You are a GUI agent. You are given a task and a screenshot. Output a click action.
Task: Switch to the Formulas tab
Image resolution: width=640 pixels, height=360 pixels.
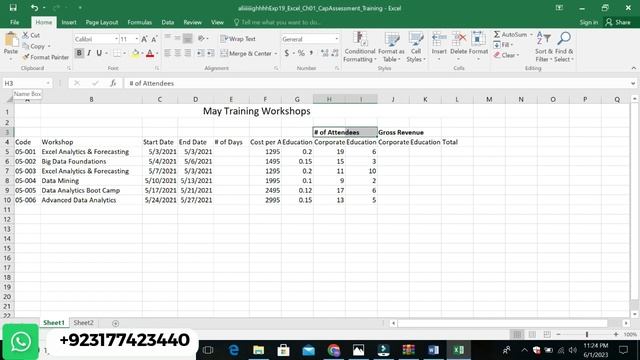tap(140, 22)
